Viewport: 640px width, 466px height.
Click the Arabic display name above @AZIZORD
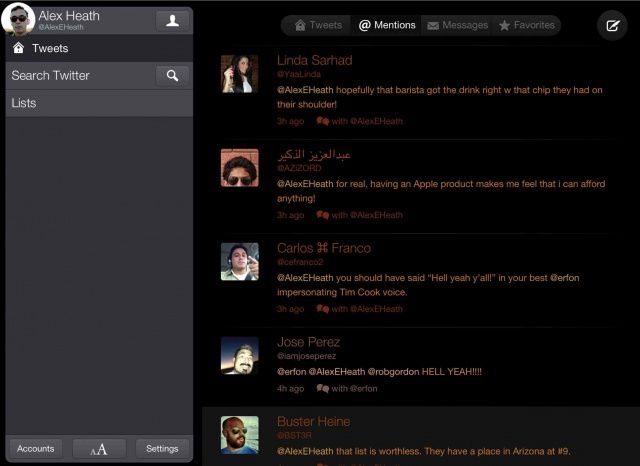pyautogui.click(x=314, y=154)
